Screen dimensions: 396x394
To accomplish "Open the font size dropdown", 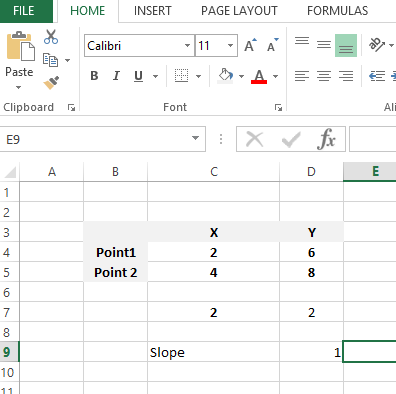I will 230,45.
